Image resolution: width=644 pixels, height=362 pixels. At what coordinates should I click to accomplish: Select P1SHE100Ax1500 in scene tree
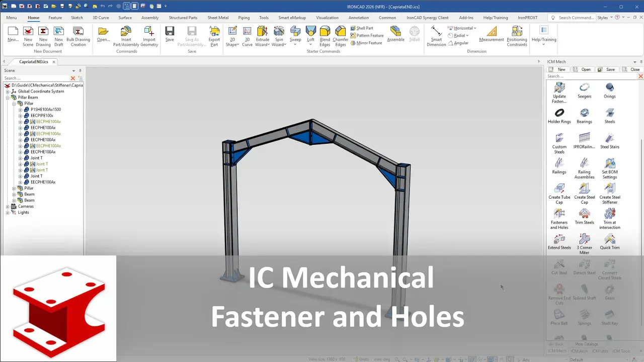[46, 110]
